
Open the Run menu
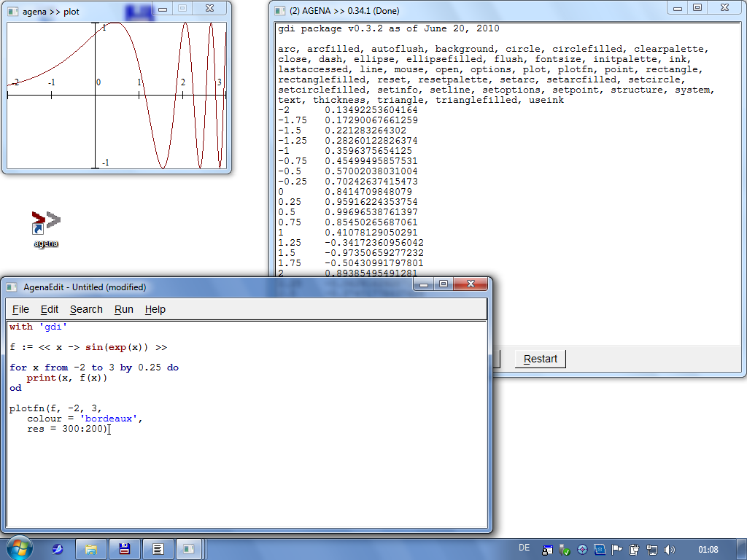coord(123,309)
